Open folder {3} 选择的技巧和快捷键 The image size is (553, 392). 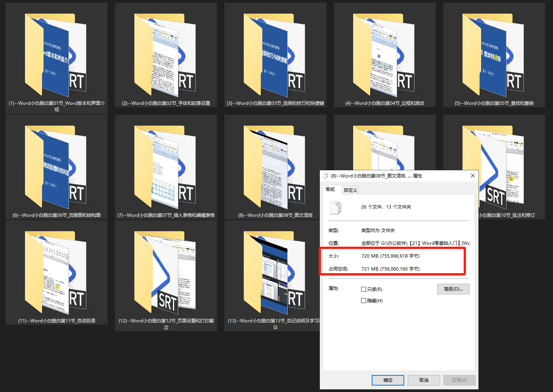(274, 55)
